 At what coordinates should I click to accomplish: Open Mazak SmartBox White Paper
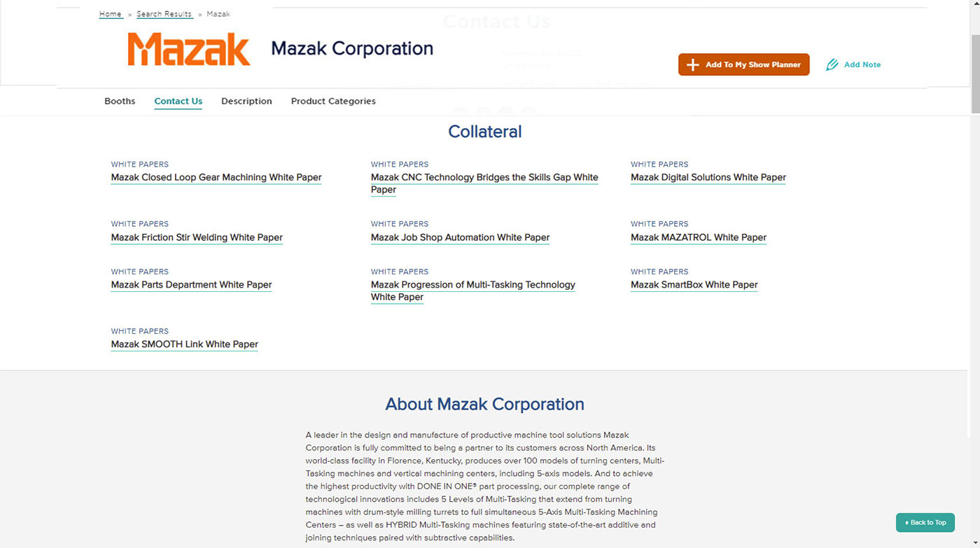pyautogui.click(x=694, y=285)
